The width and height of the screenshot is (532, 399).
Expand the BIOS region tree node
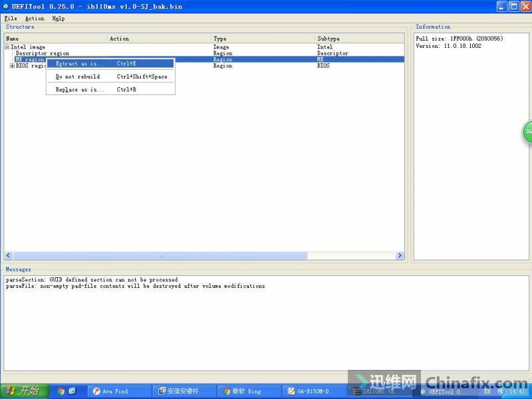tap(12, 66)
